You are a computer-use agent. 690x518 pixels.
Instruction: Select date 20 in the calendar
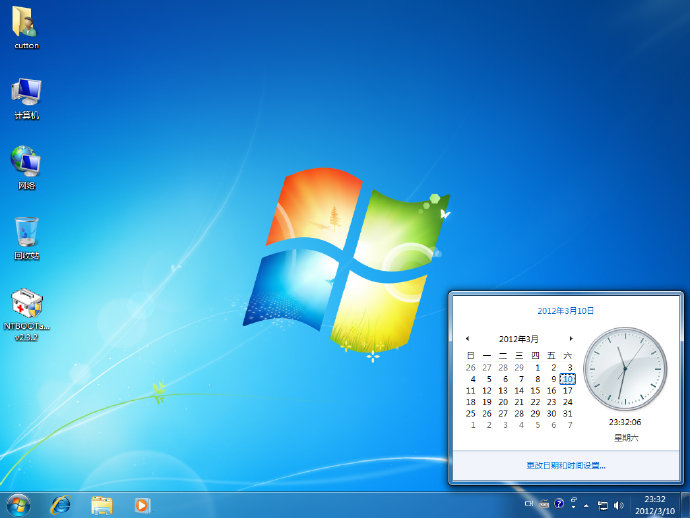[503, 402]
